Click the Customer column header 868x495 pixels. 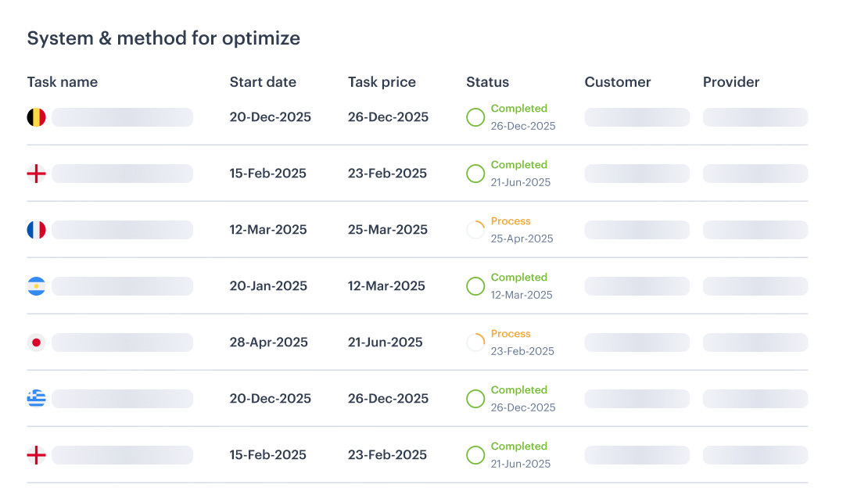coord(618,82)
